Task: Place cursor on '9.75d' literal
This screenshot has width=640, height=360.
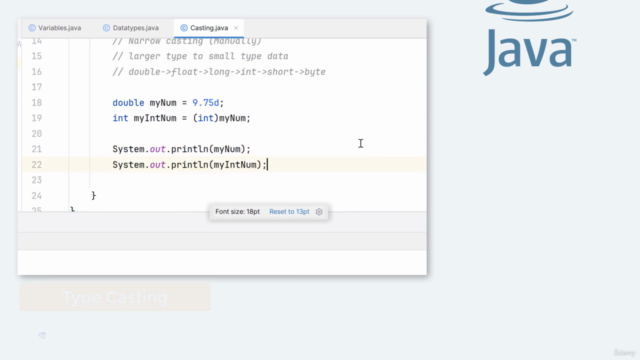Action: point(206,102)
